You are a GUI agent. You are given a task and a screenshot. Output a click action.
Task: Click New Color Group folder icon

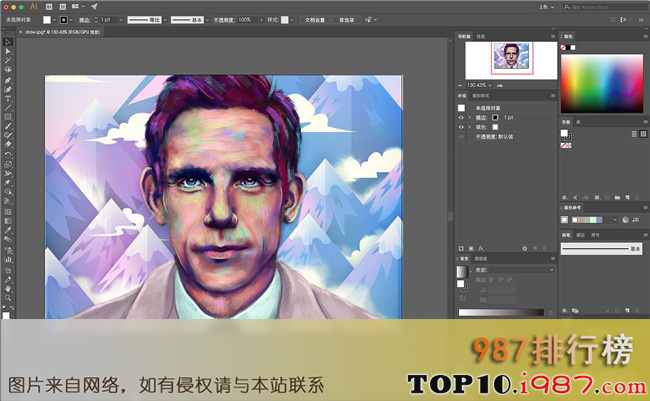617,197
